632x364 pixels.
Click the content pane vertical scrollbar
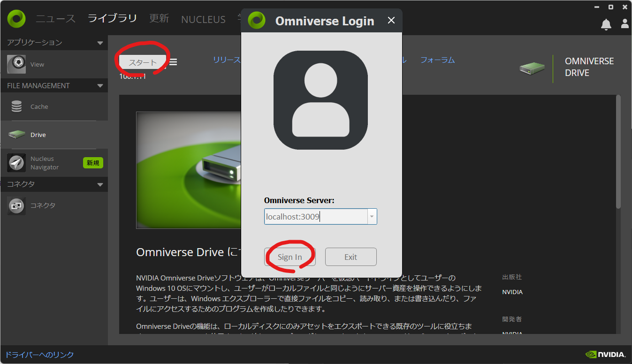click(618, 152)
